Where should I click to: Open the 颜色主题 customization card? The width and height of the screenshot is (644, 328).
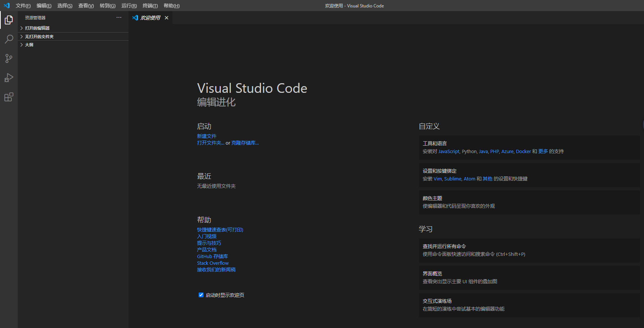coord(530,202)
